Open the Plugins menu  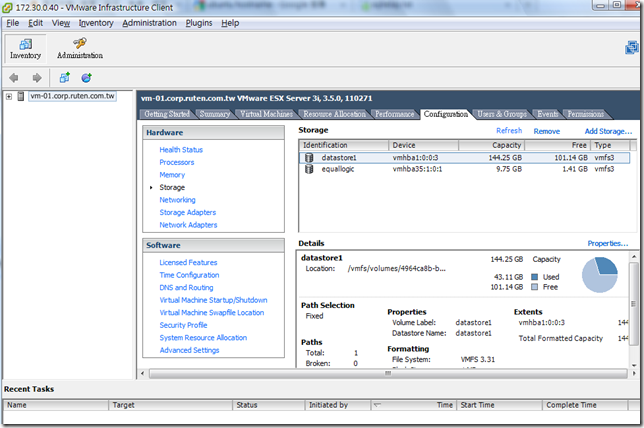[199, 23]
